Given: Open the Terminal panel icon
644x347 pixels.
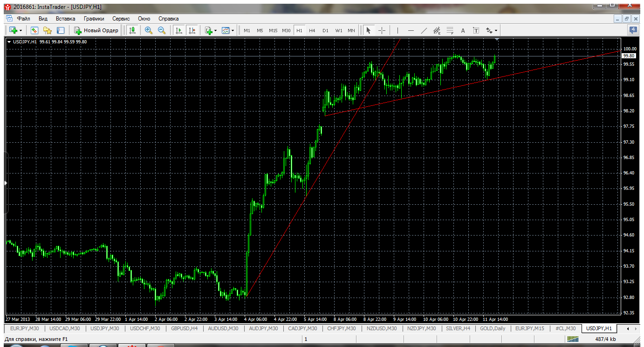Looking at the screenshot, I should coord(60,30).
